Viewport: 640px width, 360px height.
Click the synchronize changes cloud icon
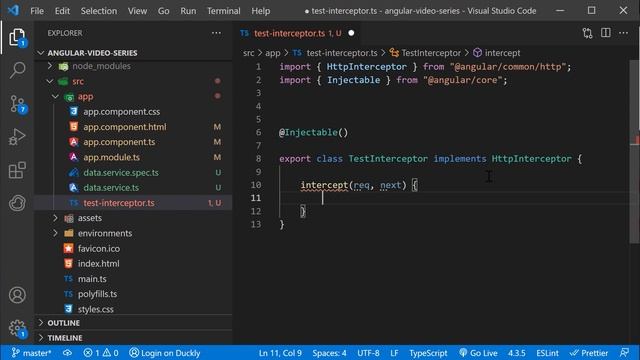[x=67, y=353]
